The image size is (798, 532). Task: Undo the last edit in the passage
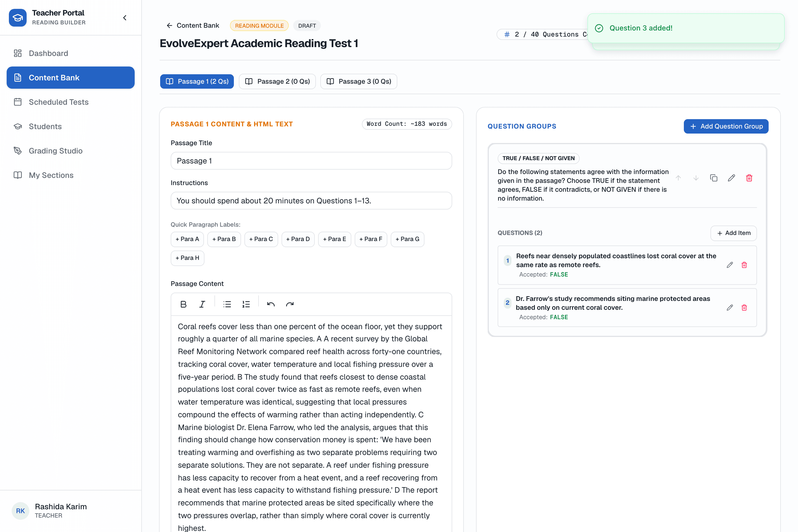(271, 304)
